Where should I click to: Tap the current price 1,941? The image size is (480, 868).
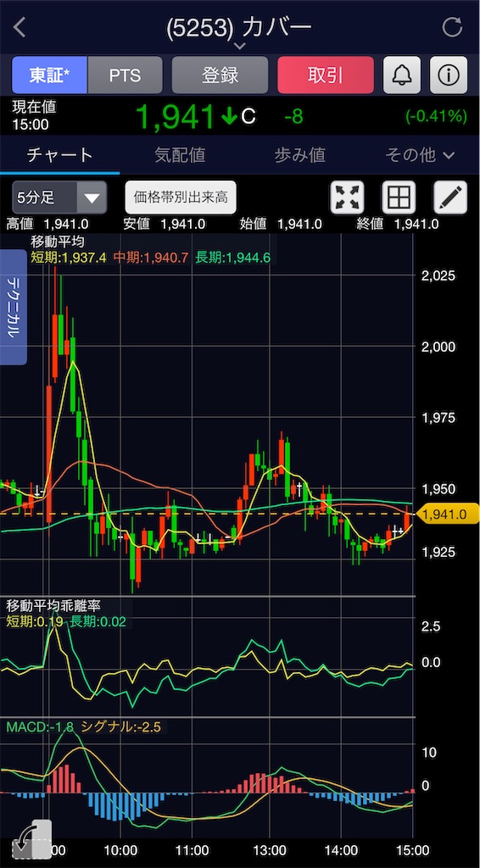tap(175, 116)
